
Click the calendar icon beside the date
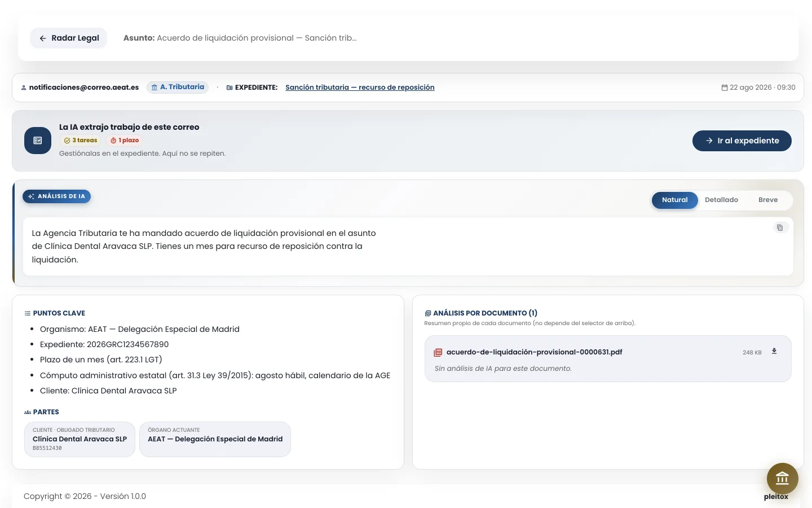pyautogui.click(x=725, y=87)
